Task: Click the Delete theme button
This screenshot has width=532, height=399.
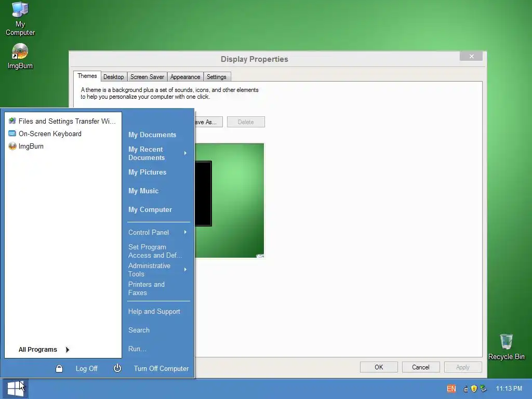Action: pos(246,122)
